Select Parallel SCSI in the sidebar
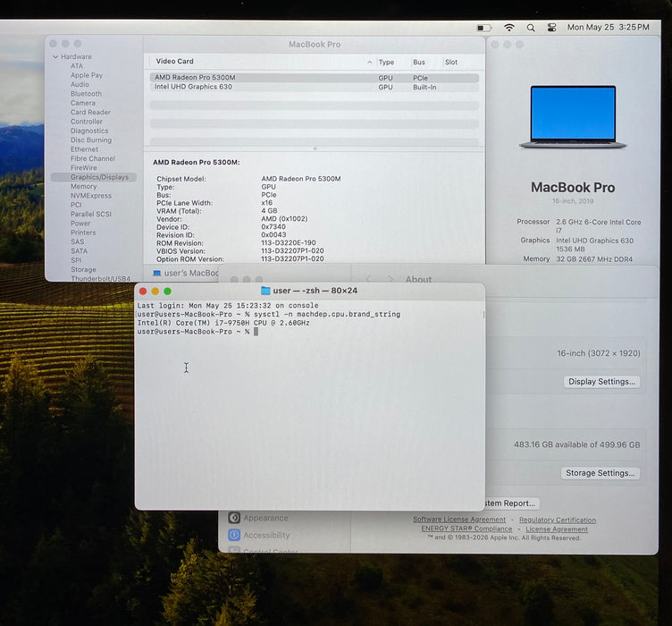 tap(91, 214)
